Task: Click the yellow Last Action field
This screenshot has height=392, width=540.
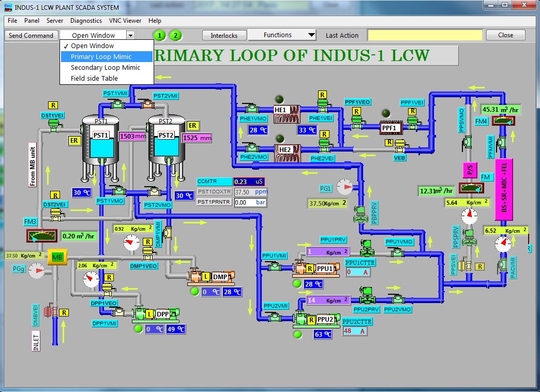Action: coord(425,35)
